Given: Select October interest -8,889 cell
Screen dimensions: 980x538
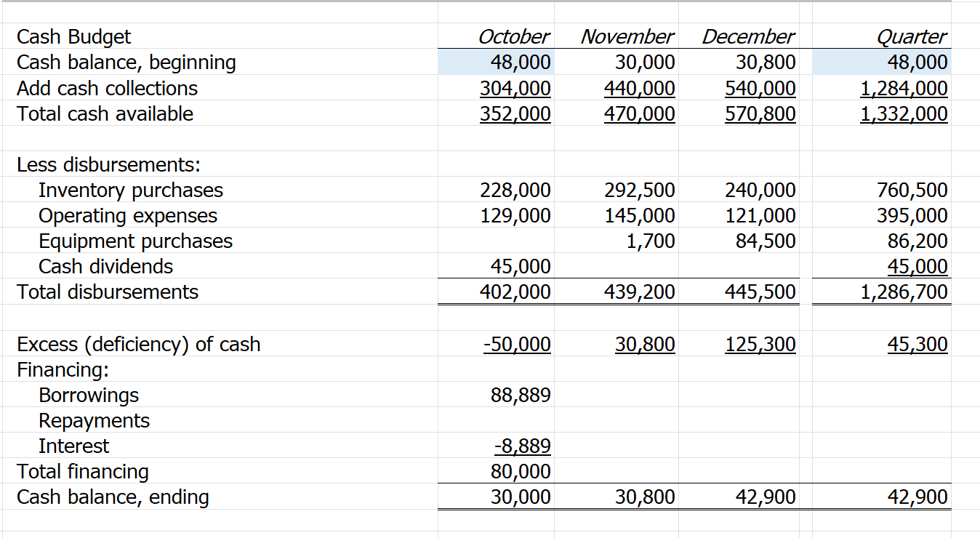Looking at the screenshot, I should (522, 446).
